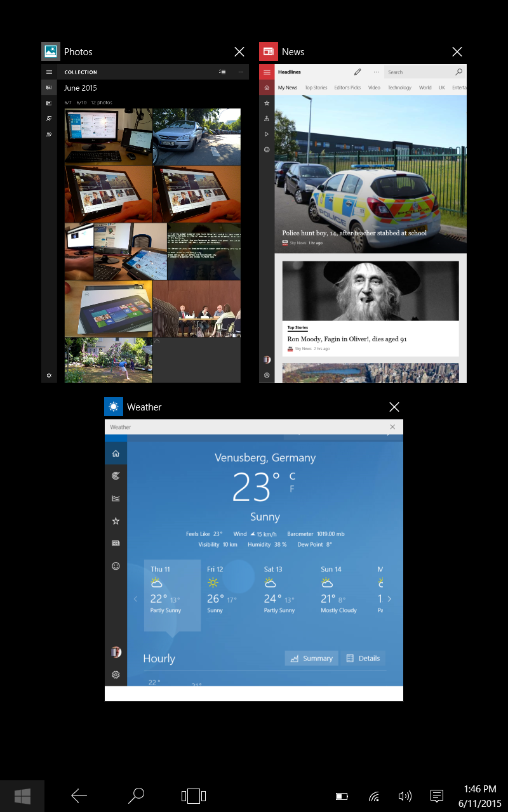This screenshot has width=508, height=812.
Task: Open the News videos play icon
Action: [267, 134]
